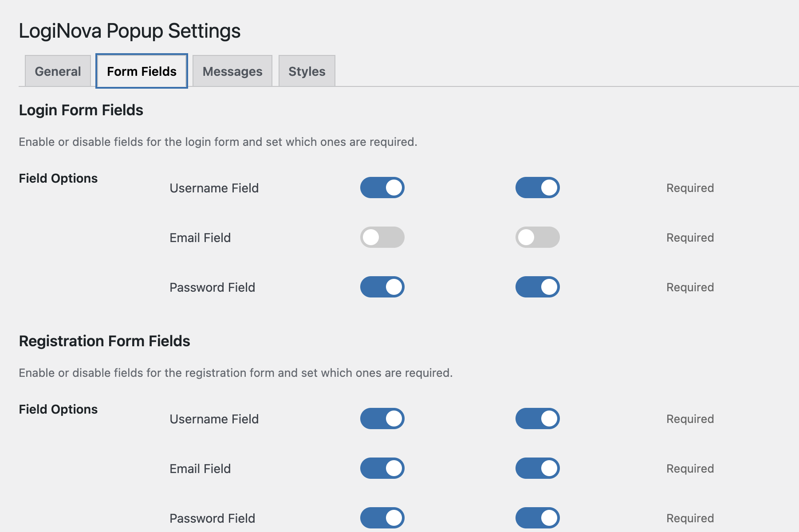Image resolution: width=799 pixels, height=532 pixels.
Task: Click the LogiNova Popup Settings title
Action: coord(129,31)
